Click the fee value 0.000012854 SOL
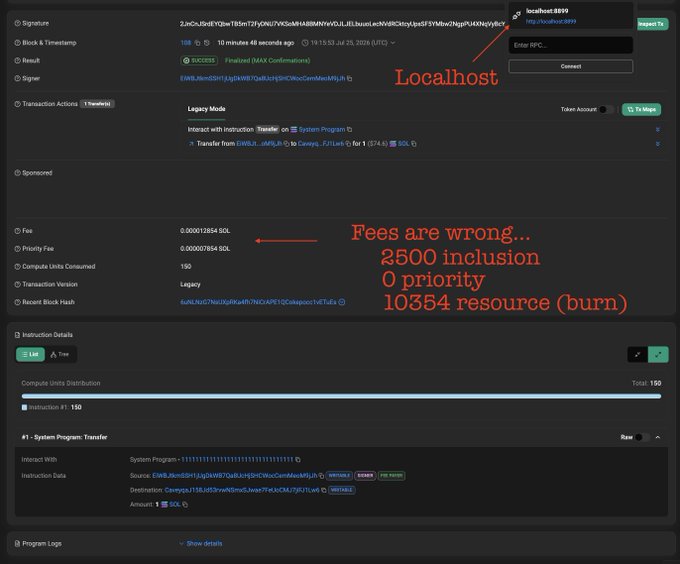 [x=205, y=231]
